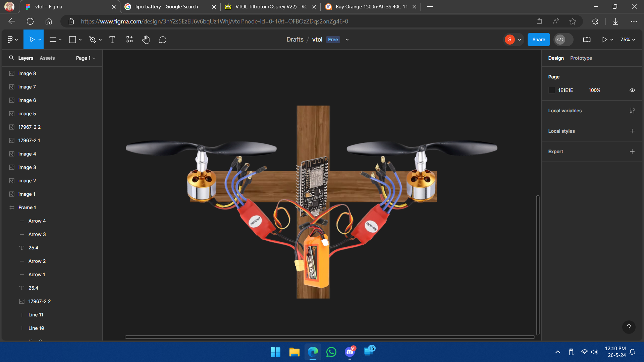Search layers with magnifier icon
The image size is (644, 362).
click(x=11, y=58)
